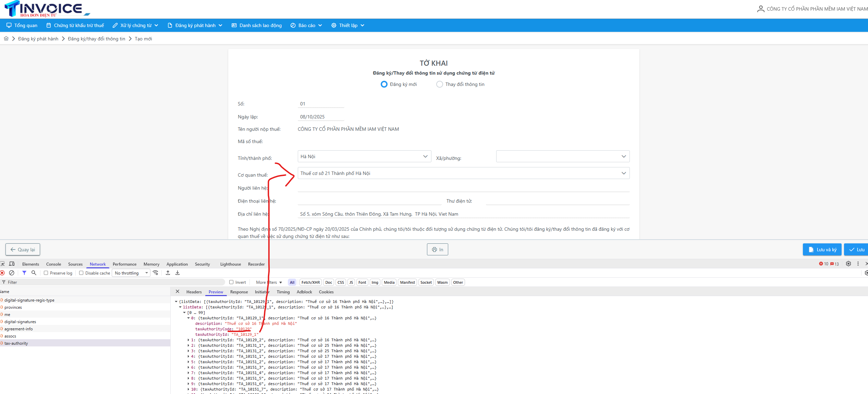Screen dimensions: 868x394
Task: Open the No throttling dropdown
Action: [x=131, y=273]
